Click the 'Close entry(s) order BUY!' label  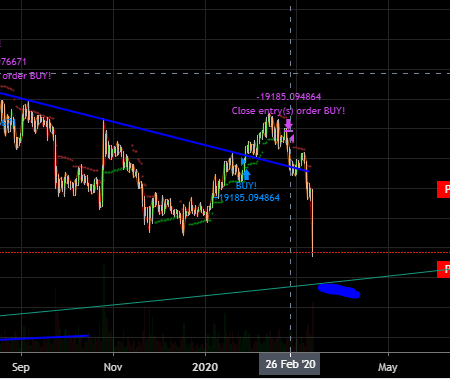tap(288, 111)
